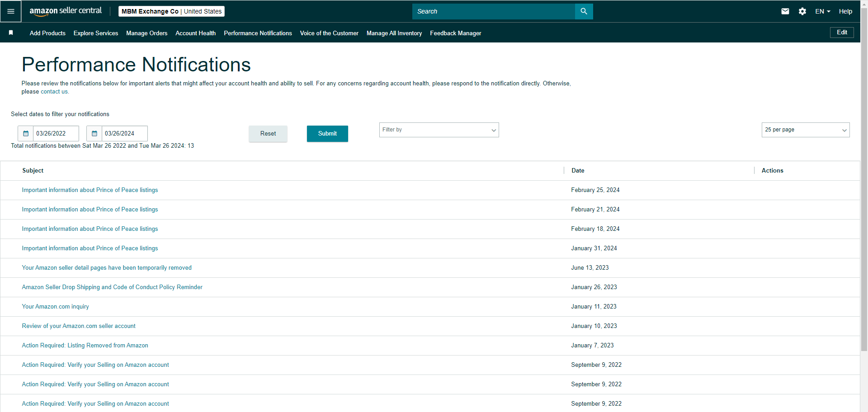Open the messages envelope icon
This screenshot has width=868, height=412.
[x=785, y=11]
